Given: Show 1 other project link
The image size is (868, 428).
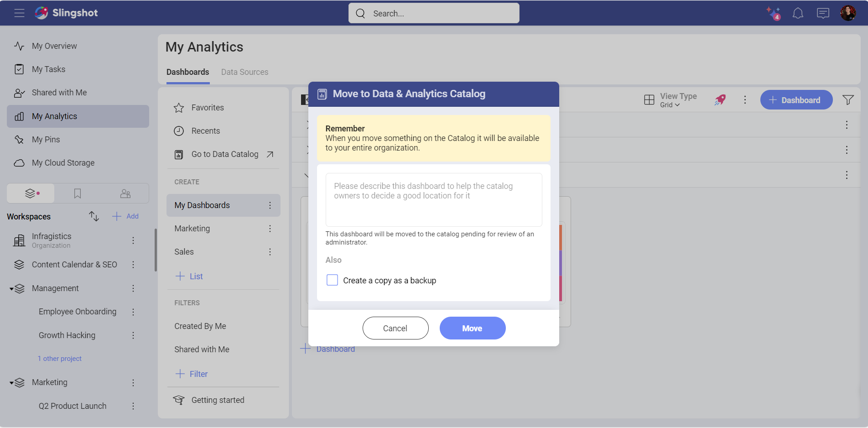Looking at the screenshot, I should [x=60, y=359].
